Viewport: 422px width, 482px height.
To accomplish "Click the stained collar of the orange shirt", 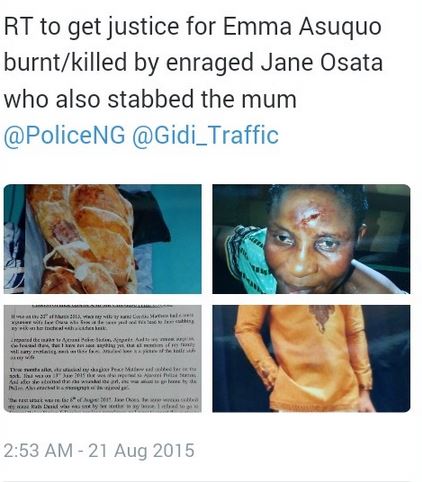I will pos(322,318).
